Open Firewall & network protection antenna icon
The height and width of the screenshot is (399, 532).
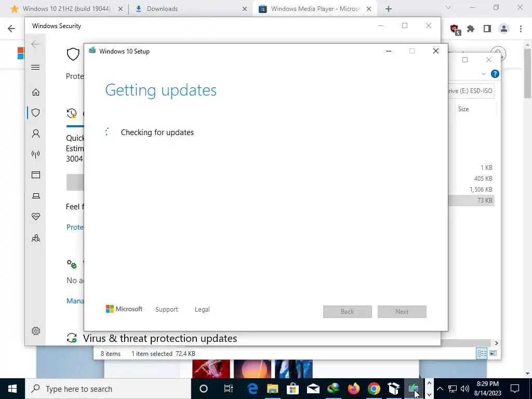coord(36,154)
